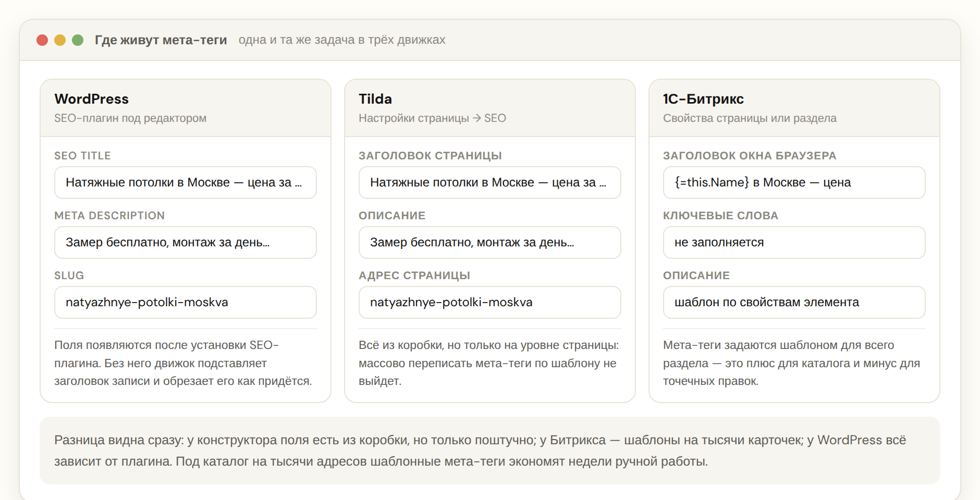Click the 'ЗАГОЛОВОК СТРАНИЦЫ' label
Screen dimensions: 980x500
(430, 156)
